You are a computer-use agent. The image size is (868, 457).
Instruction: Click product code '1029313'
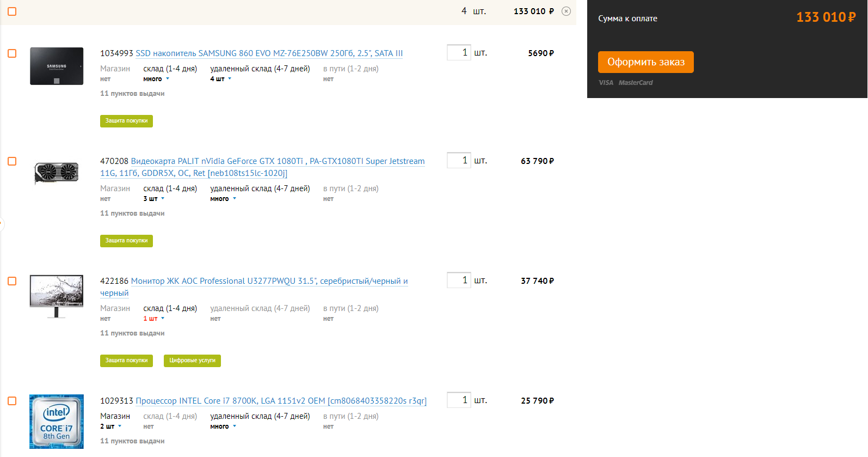pos(116,401)
